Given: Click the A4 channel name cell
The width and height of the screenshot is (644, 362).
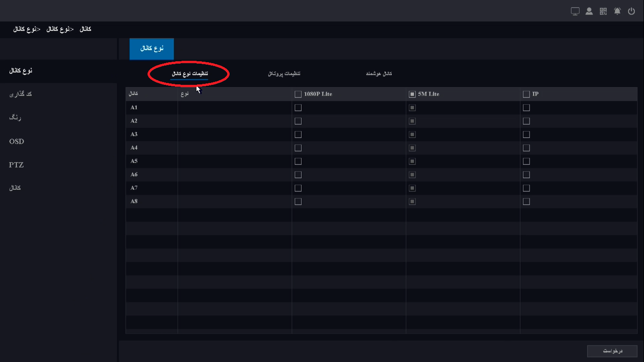Looking at the screenshot, I should click(151, 148).
